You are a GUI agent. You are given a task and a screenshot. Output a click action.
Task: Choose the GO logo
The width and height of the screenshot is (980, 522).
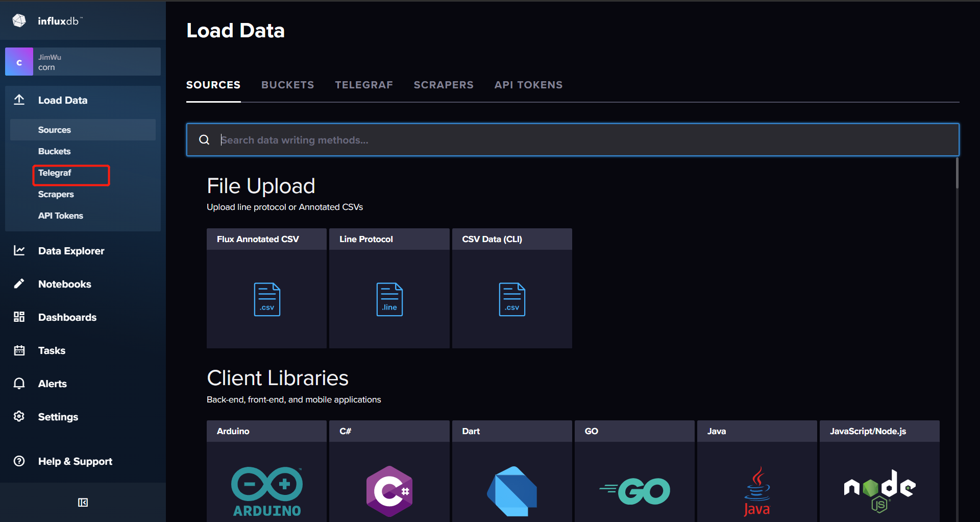coord(634,491)
